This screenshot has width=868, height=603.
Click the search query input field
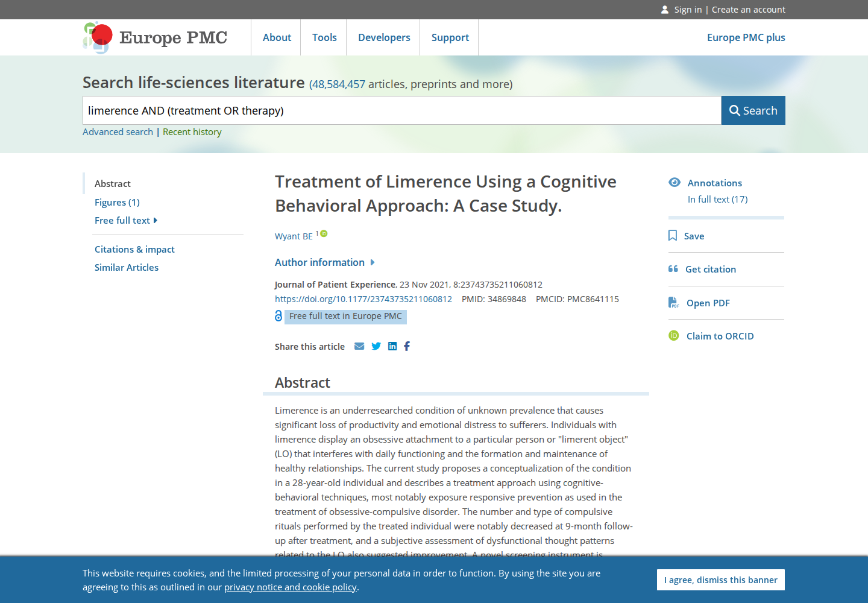(402, 110)
